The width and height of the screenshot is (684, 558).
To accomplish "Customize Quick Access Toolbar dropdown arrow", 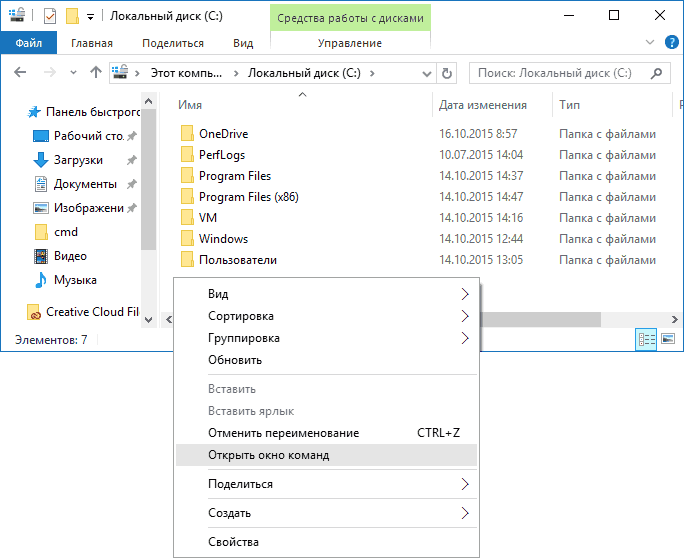I will click(x=90, y=17).
